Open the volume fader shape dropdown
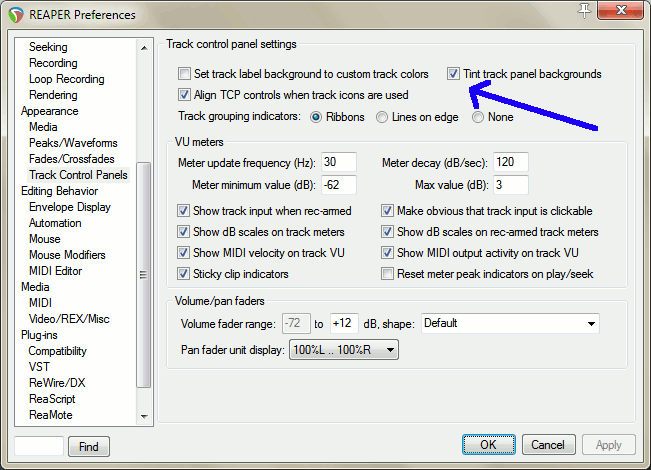 [510, 323]
